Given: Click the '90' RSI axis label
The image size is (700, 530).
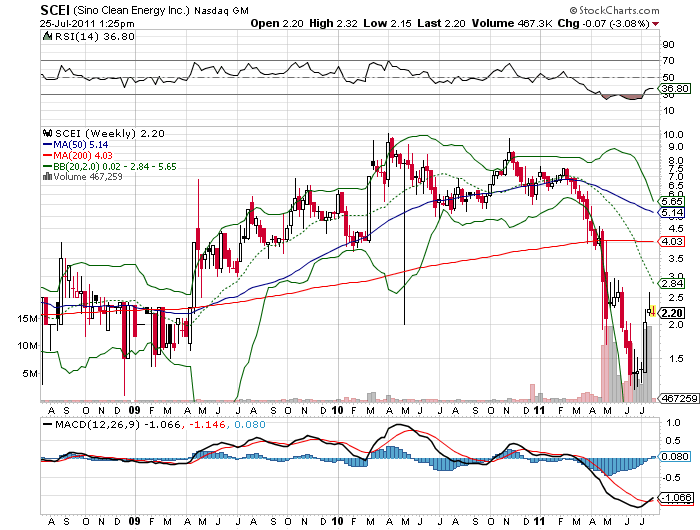Looking at the screenshot, I should click(x=668, y=45).
